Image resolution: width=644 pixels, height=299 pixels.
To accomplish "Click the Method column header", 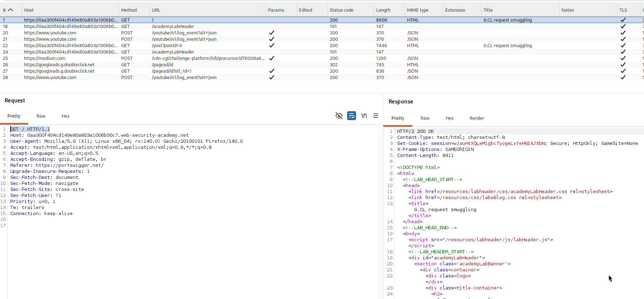I will click(134, 10).
